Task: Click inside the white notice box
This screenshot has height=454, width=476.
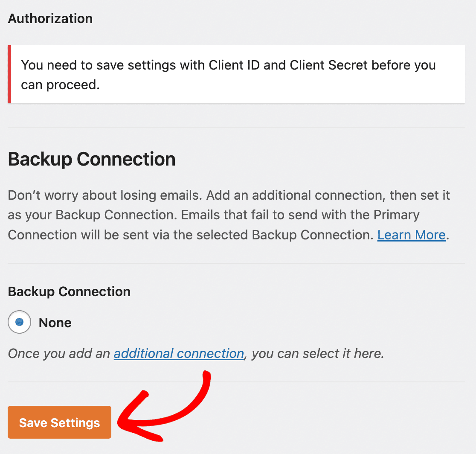Action: pos(235,75)
